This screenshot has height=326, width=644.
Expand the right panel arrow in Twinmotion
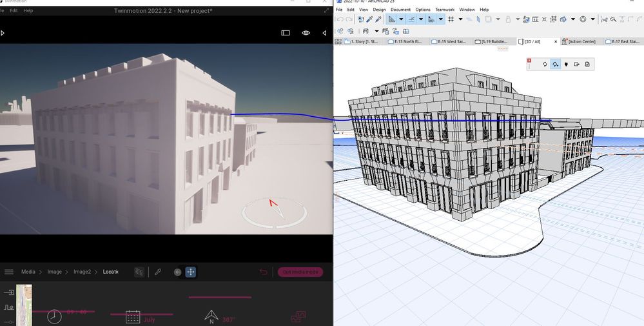(x=324, y=32)
